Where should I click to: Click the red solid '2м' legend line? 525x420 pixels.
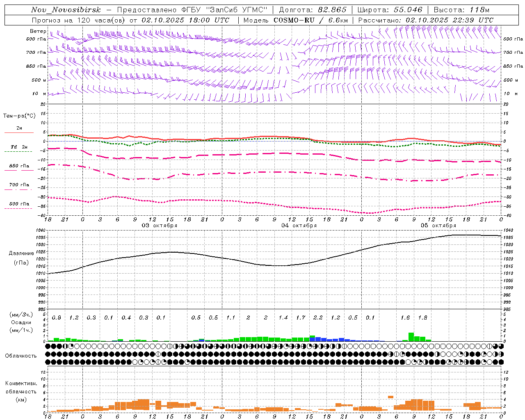click(x=19, y=132)
